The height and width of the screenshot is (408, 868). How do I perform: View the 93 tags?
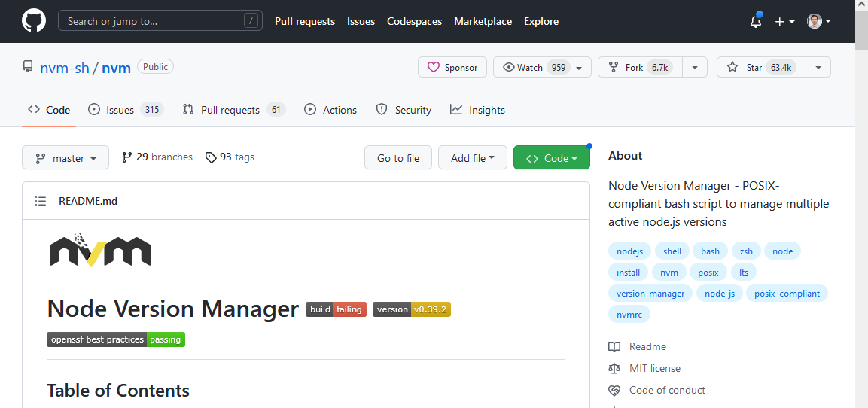pyautogui.click(x=230, y=157)
